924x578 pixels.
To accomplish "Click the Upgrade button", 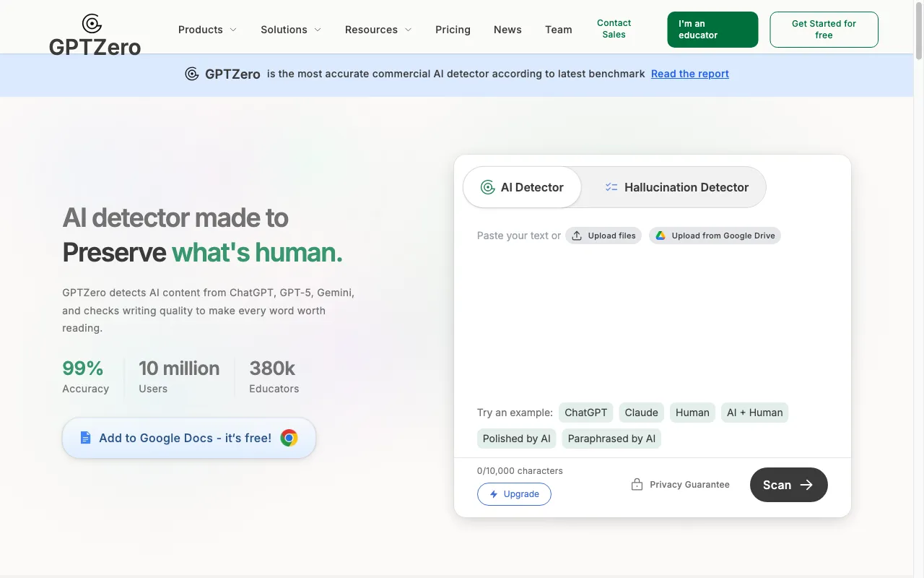I will coord(514,494).
